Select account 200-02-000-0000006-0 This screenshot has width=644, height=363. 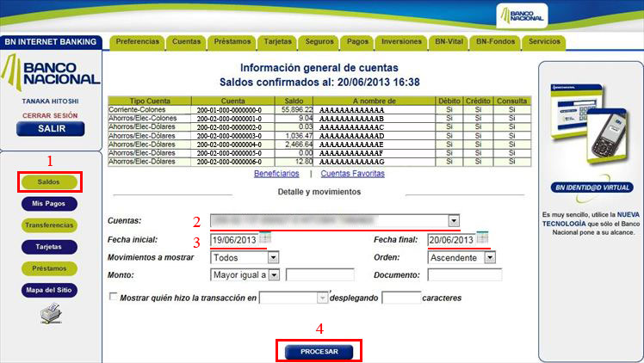pos(229,162)
